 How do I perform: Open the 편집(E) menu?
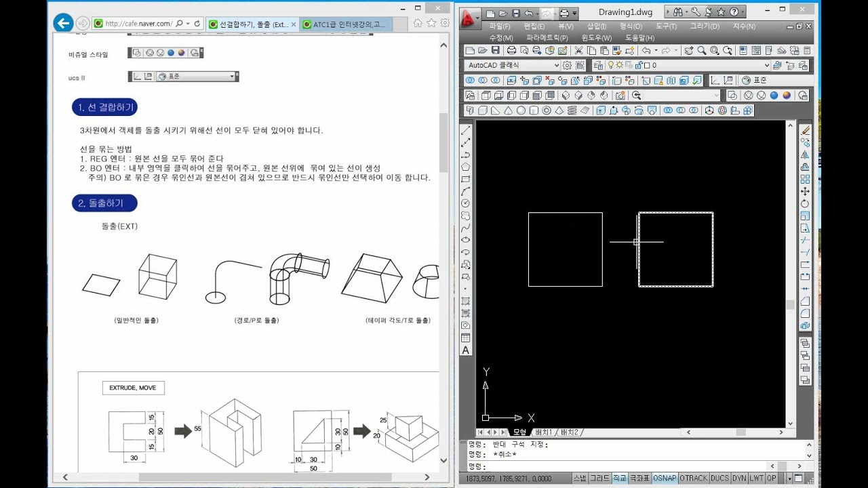pos(534,26)
